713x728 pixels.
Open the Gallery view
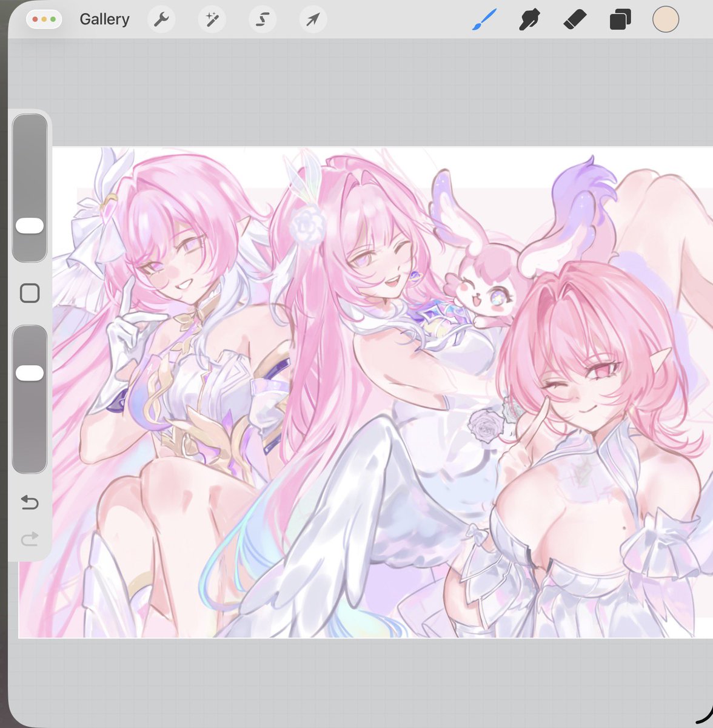[x=104, y=19]
